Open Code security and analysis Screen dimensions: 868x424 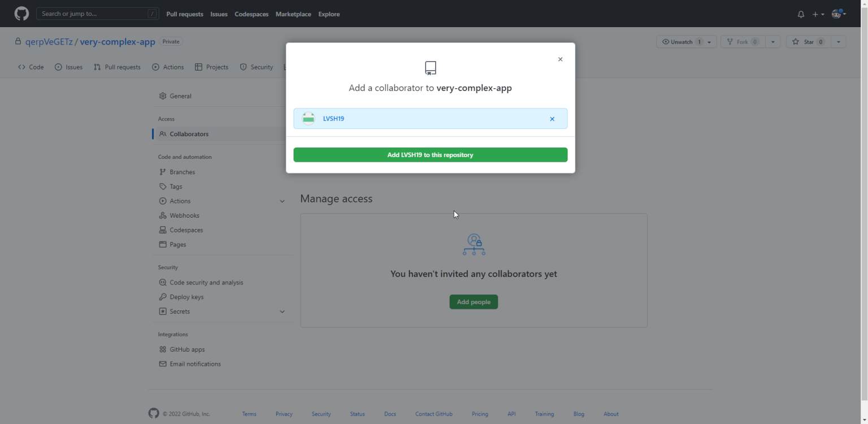tap(223, 283)
